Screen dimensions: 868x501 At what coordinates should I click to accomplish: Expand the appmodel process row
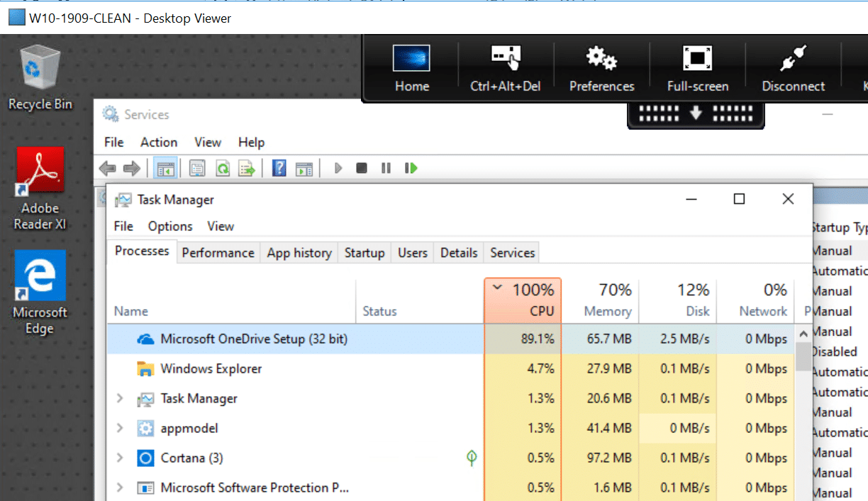(120, 429)
